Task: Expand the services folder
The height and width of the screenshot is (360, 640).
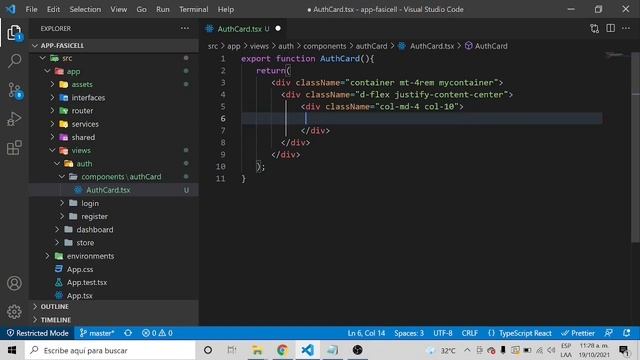Action: [53, 124]
